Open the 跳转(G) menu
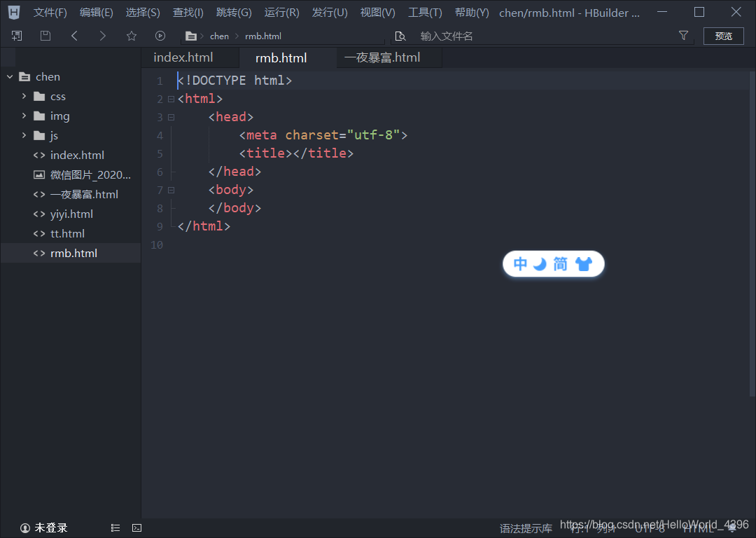The width and height of the screenshot is (756, 538). tap(234, 13)
